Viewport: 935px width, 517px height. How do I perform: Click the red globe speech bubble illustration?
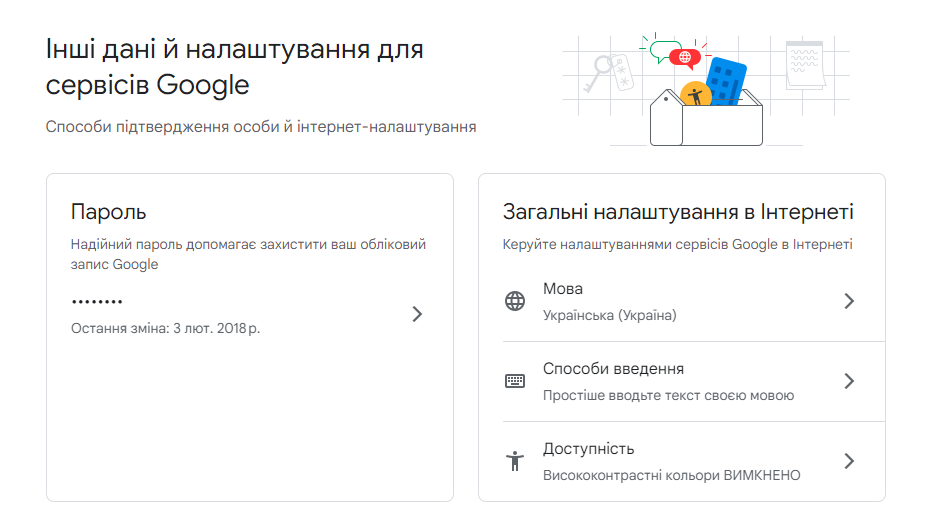685,57
